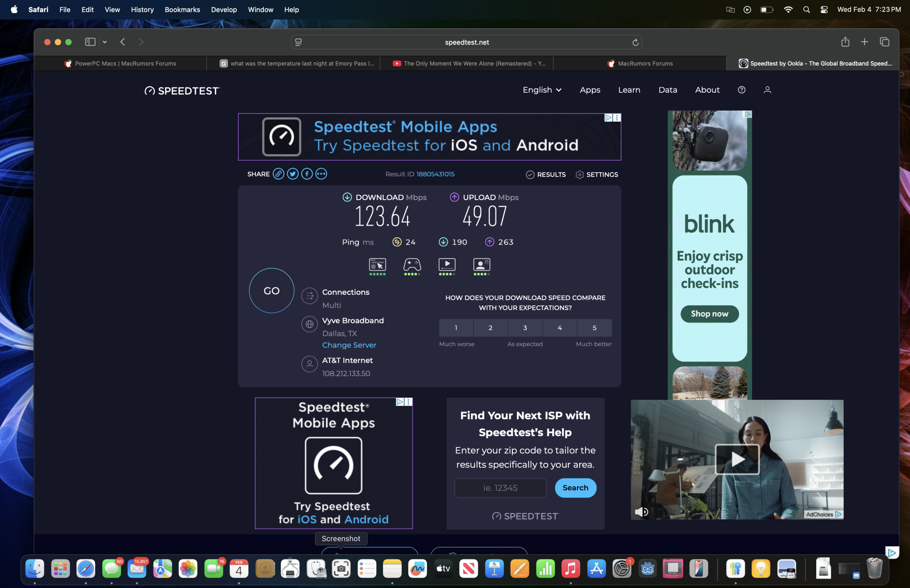
Task: Rate download speed as 1
Action: 456,327
